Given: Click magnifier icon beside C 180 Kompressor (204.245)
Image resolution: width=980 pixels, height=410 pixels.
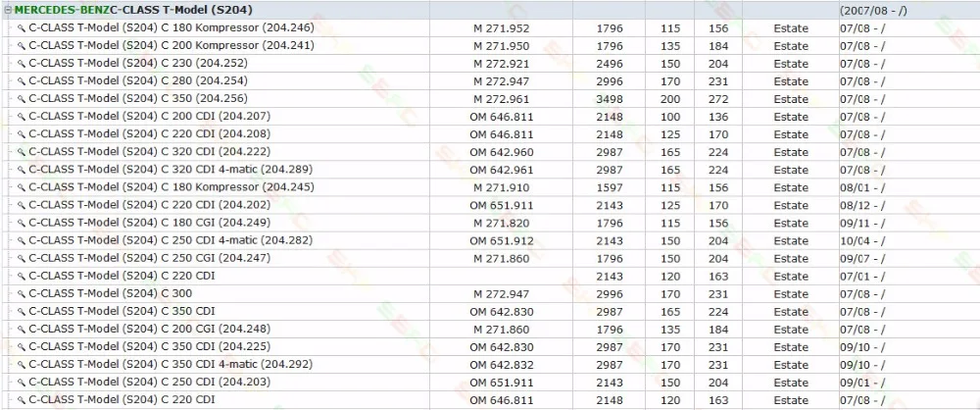Looking at the screenshot, I should click(x=22, y=187).
